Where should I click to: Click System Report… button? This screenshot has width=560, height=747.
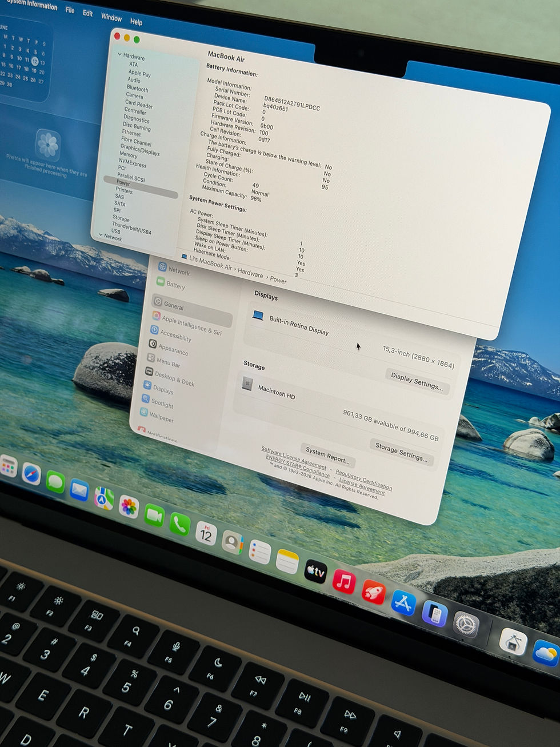click(327, 455)
